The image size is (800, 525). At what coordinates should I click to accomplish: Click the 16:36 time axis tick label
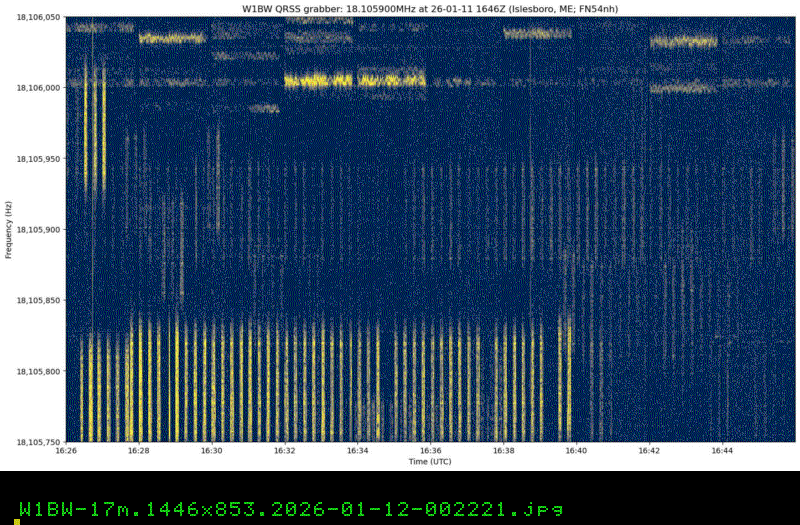pyautogui.click(x=431, y=451)
